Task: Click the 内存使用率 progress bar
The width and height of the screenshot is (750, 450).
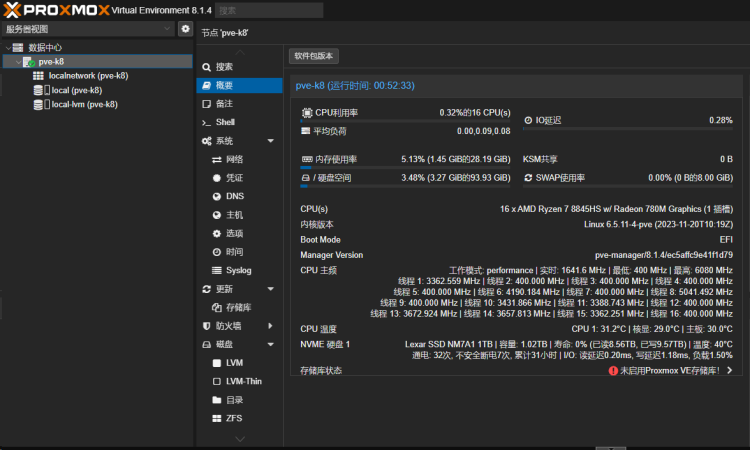Action: coord(405,168)
